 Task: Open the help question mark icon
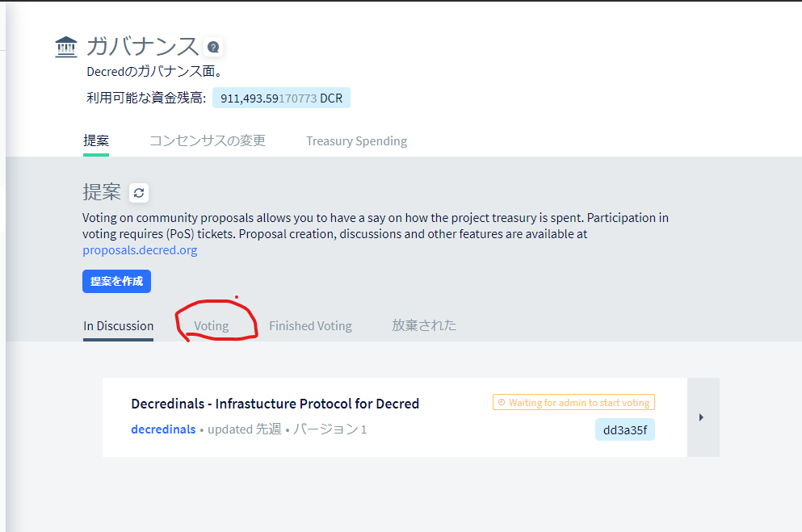coord(213,47)
